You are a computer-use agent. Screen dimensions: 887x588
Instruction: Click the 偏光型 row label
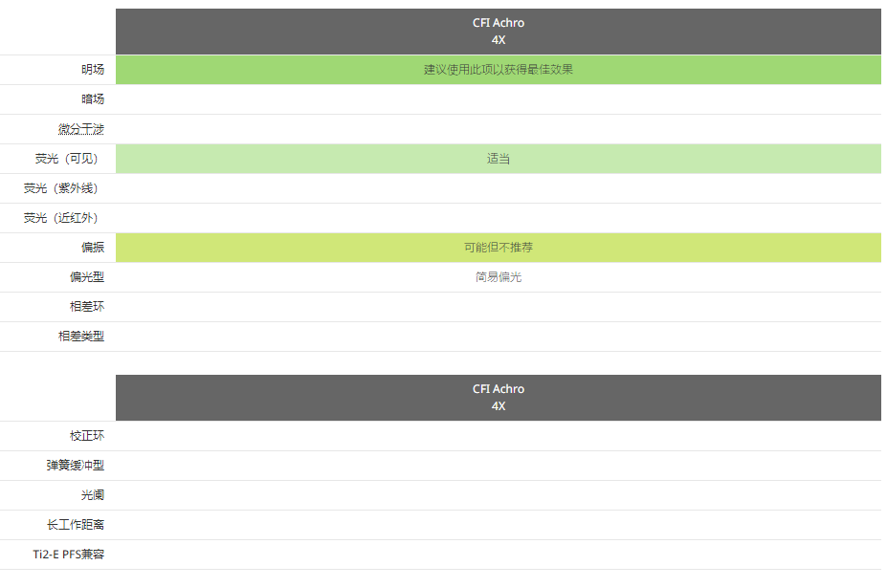click(x=87, y=277)
